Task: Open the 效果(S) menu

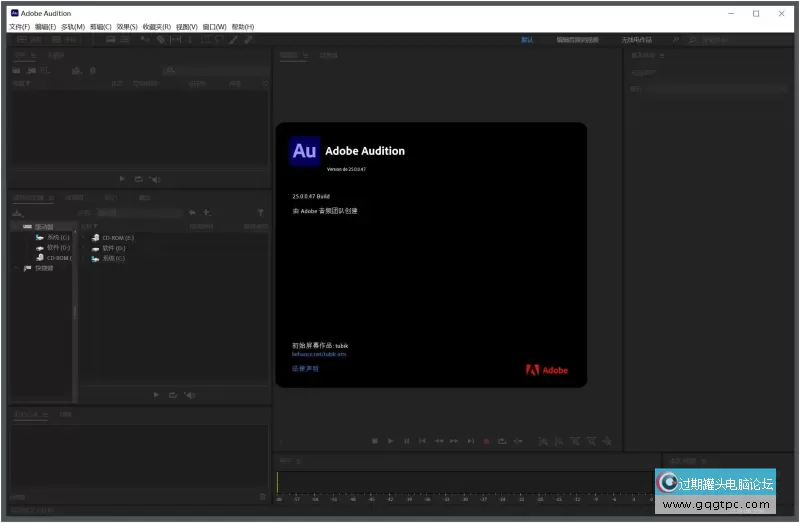Action: pyautogui.click(x=127, y=27)
